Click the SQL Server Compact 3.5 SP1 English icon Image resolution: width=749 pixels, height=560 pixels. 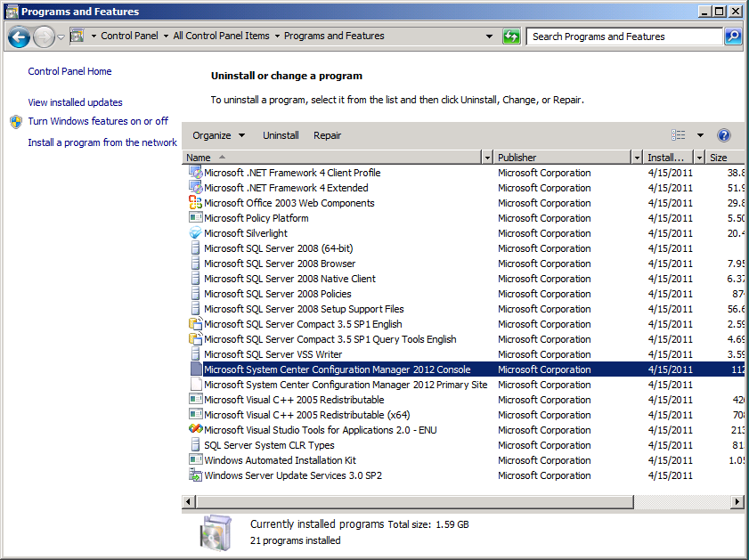195,324
